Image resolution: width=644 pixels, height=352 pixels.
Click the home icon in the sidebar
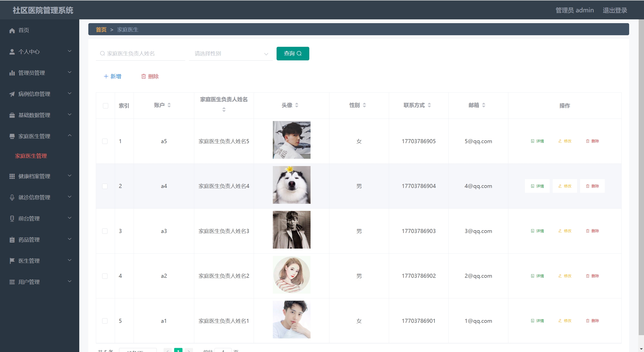pos(12,30)
